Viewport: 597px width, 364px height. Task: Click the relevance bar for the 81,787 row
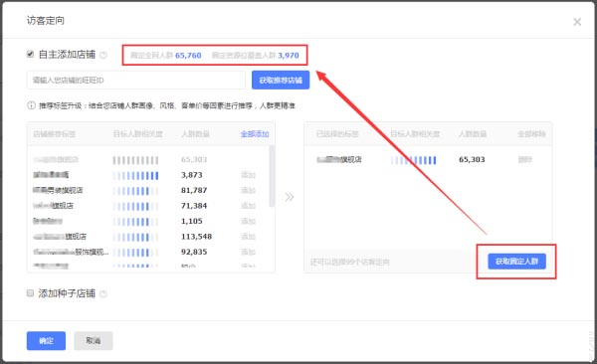coord(135,191)
